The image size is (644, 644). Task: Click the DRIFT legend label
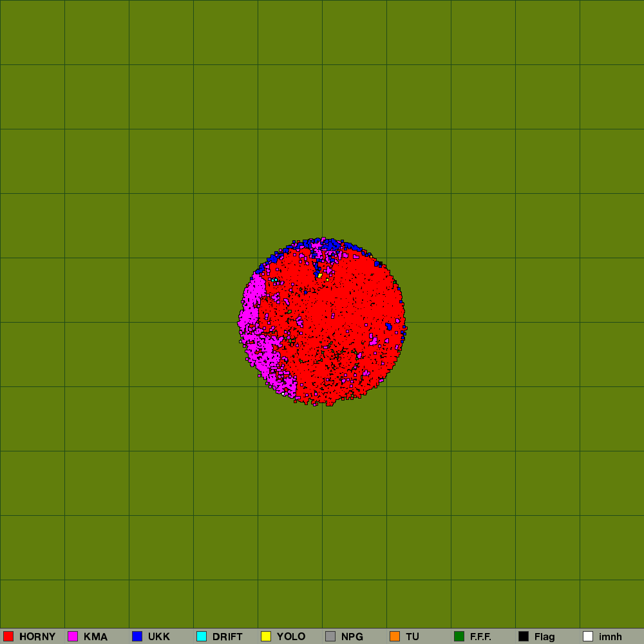pyautogui.click(x=227, y=637)
